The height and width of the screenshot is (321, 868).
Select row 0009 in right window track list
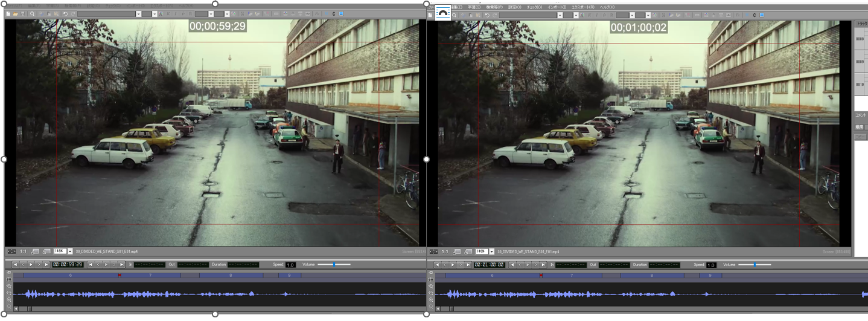pos(860,62)
